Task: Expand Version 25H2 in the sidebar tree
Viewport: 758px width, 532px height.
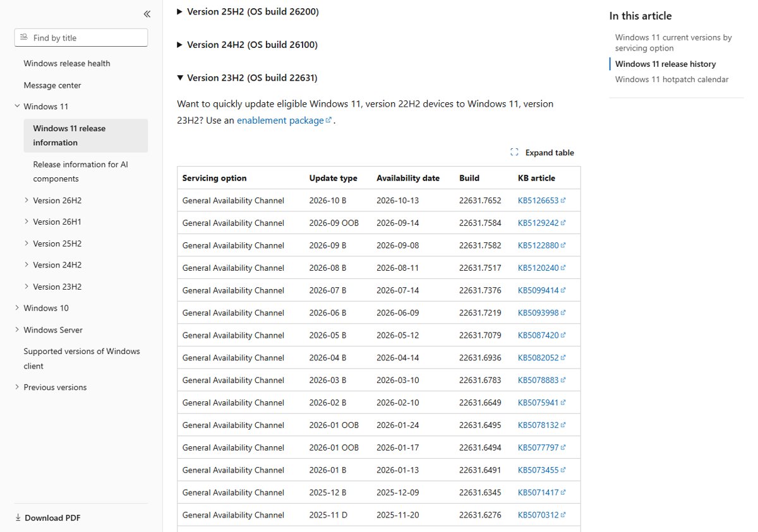Action: 27,243
